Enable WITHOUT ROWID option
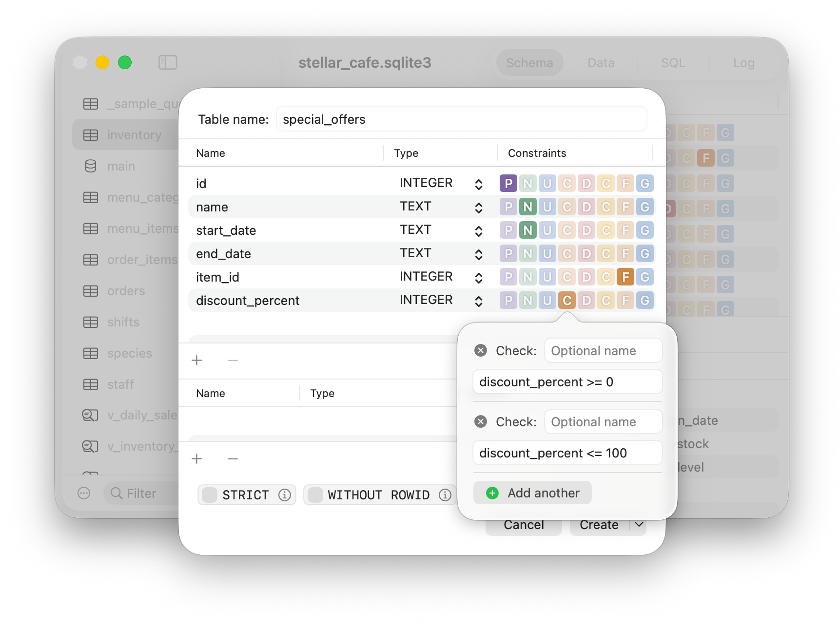The image size is (840, 627). click(x=316, y=494)
